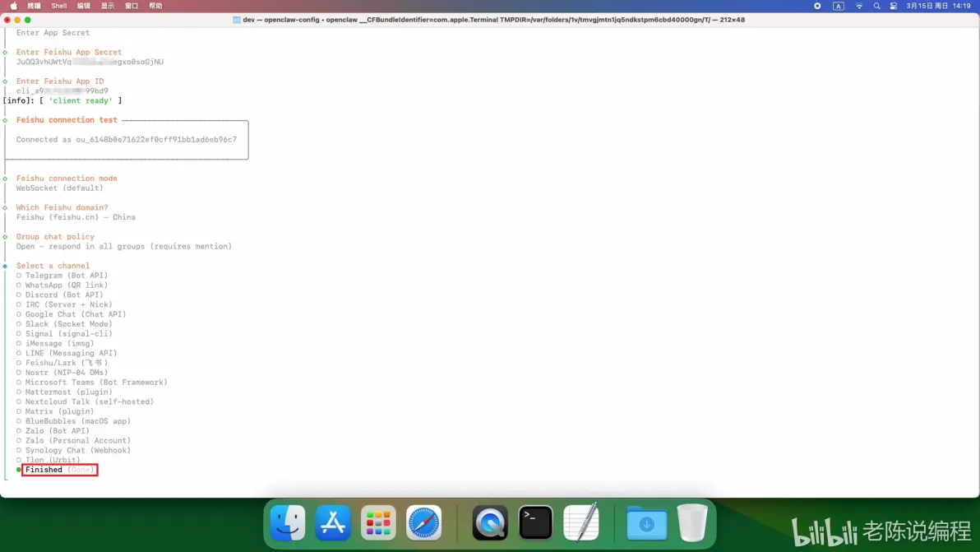980x552 pixels.
Task: Open the 帮助 menu
Action: 155,6
